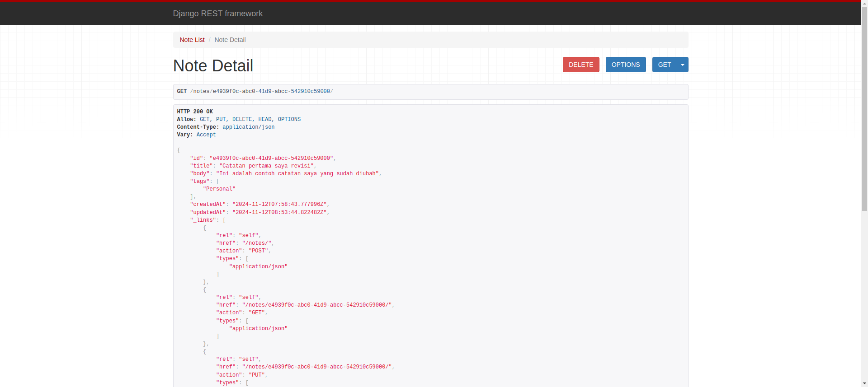This screenshot has width=868, height=387.
Task: Click the Note Detail breadcrumb item
Action: click(230, 40)
